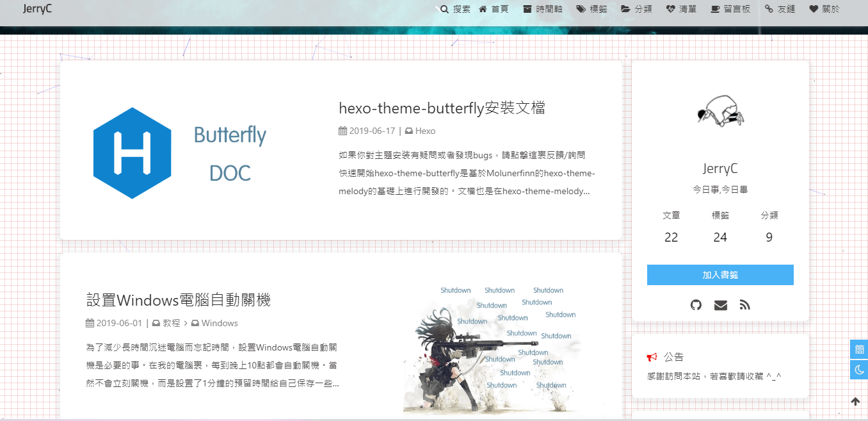868x421 pixels.
Task: Click the date 2019-06-01
Action: [120, 323]
